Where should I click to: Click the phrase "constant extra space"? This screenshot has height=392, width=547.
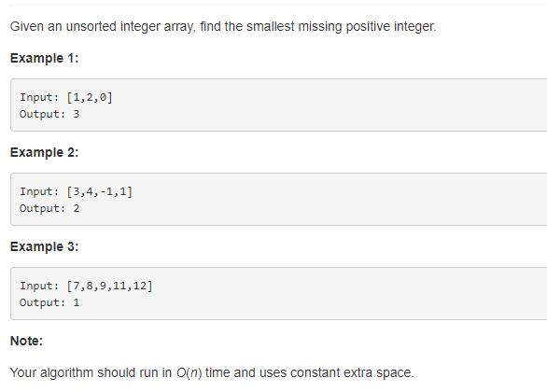tap(350, 372)
